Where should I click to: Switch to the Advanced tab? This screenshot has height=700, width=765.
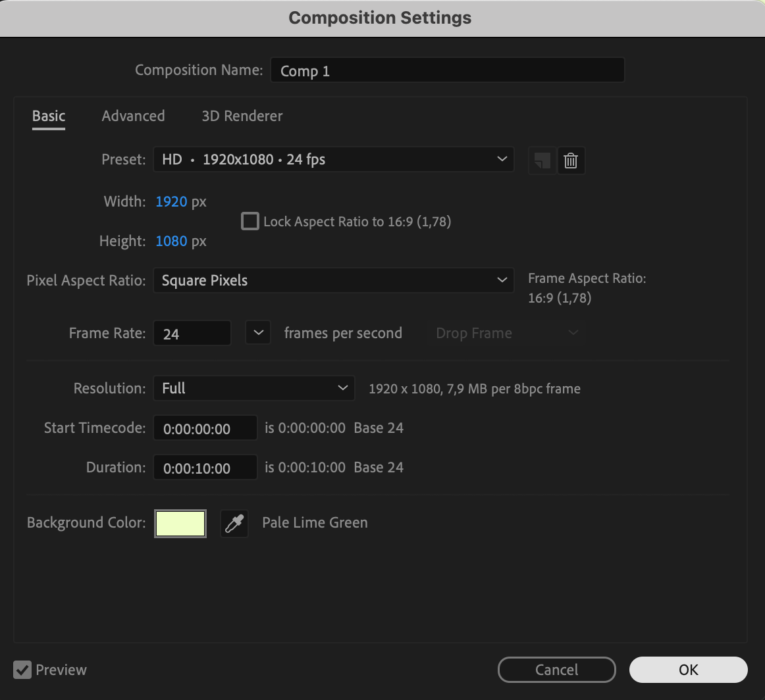click(133, 116)
